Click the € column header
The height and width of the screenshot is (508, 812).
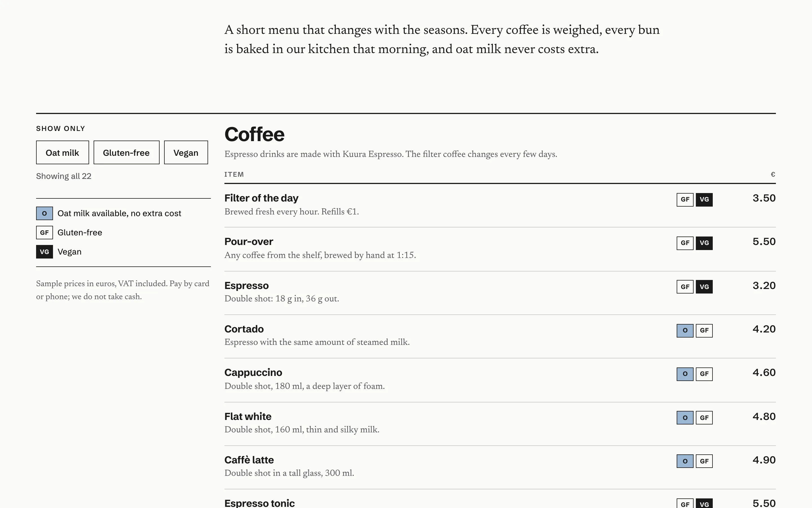click(773, 174)
